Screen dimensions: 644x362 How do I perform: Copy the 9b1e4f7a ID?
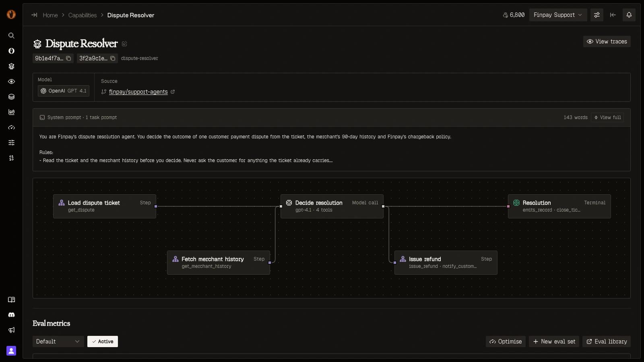(x=68, y=58)
